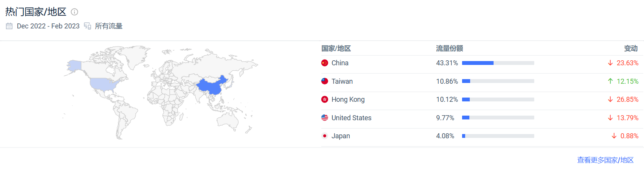The height and width of the screenshot is (169, 644).
Task: Click the Hong Kong flag icon
Action: pyautogui.click(x=325, y=99)
